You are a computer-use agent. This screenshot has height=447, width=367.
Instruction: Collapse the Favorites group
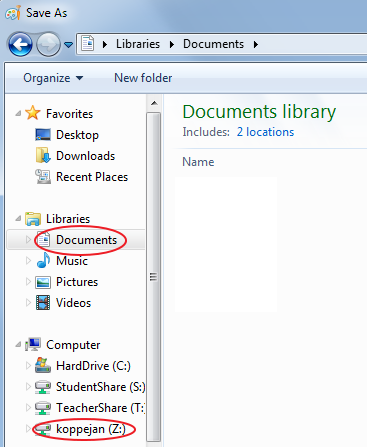point(18,114)
